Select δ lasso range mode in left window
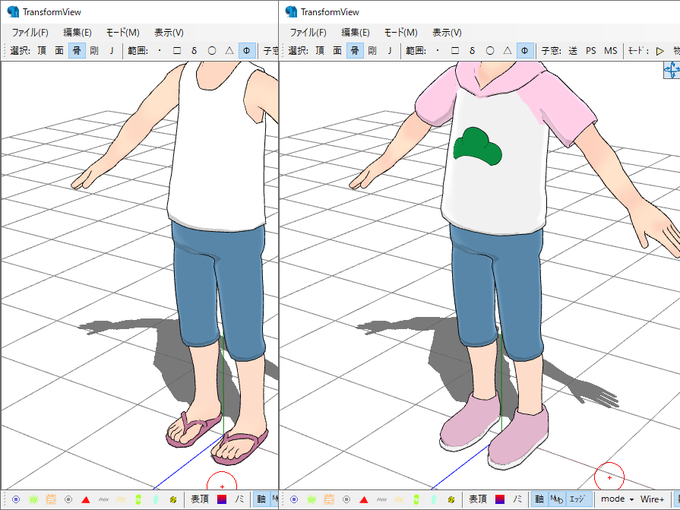This screenshot has width=680, height=510. point(194,51)
